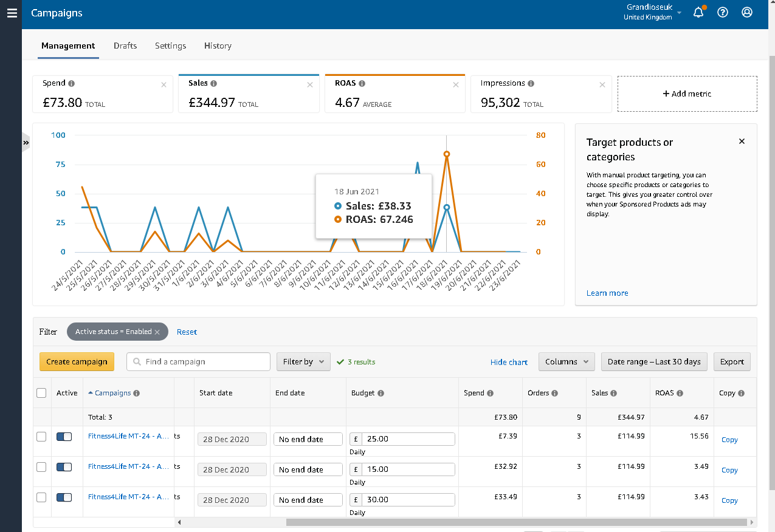
Task: Expand the Columns dropdown
Action: tap(567, 362)
